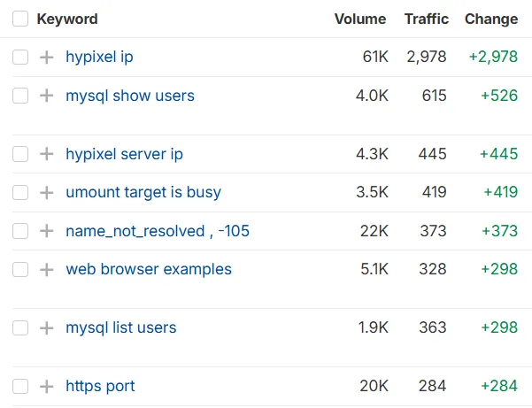Tick the select-all checkbox beside Keyword header
This screenshot has height=408, width=532.
[x=20, y=19]
